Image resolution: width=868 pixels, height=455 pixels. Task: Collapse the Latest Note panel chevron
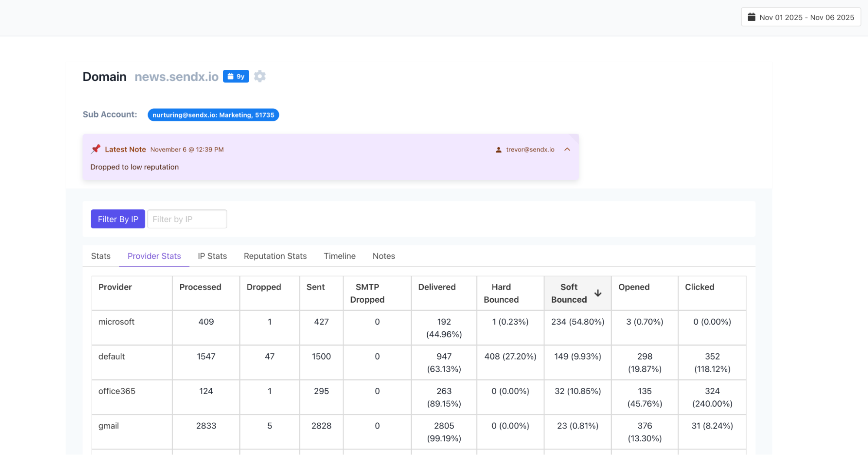[567, 149]
